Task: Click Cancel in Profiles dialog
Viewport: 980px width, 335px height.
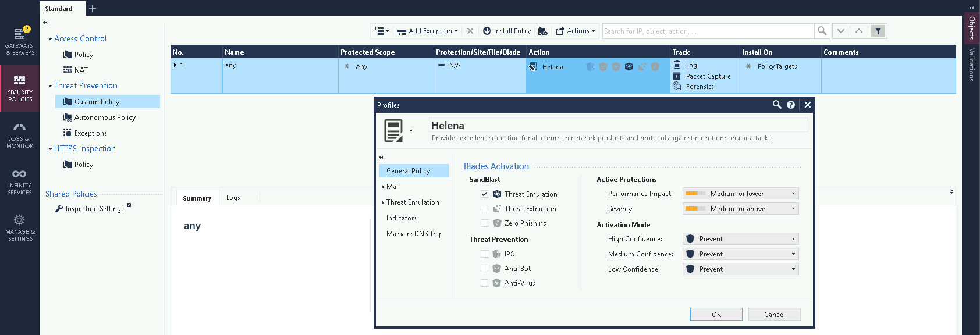Action: click(x=774, y=315)
